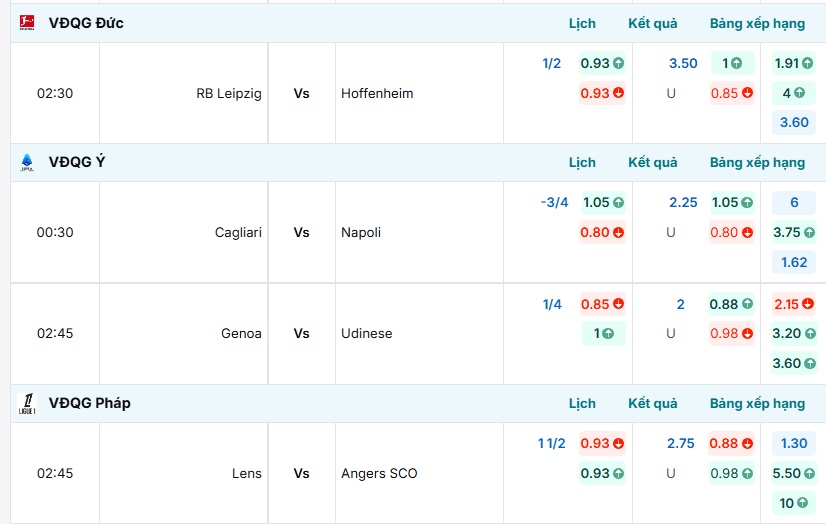
Task: Click the Ligue 1 logo beside VĐQG Pháp
Action: click(x=27, y=403)
